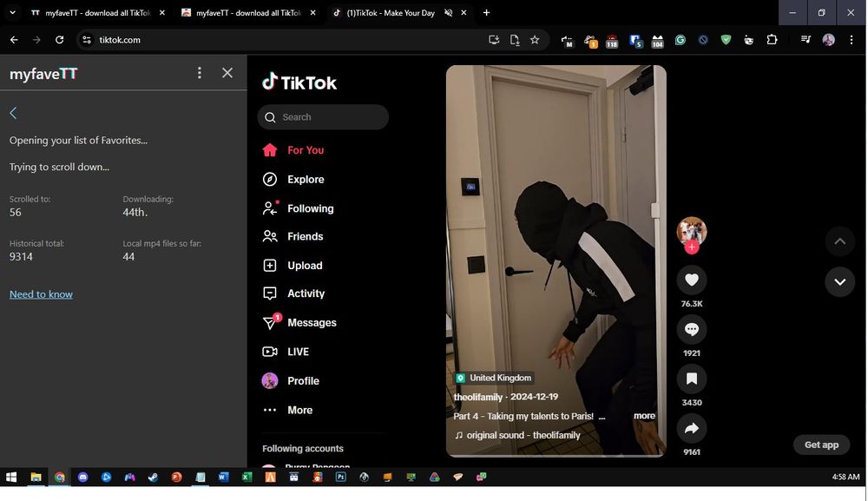The width and height of the screenshot is (868, 501).
Task: Open the myfaveTT panel three-dot menu
Action: [200, 73]
